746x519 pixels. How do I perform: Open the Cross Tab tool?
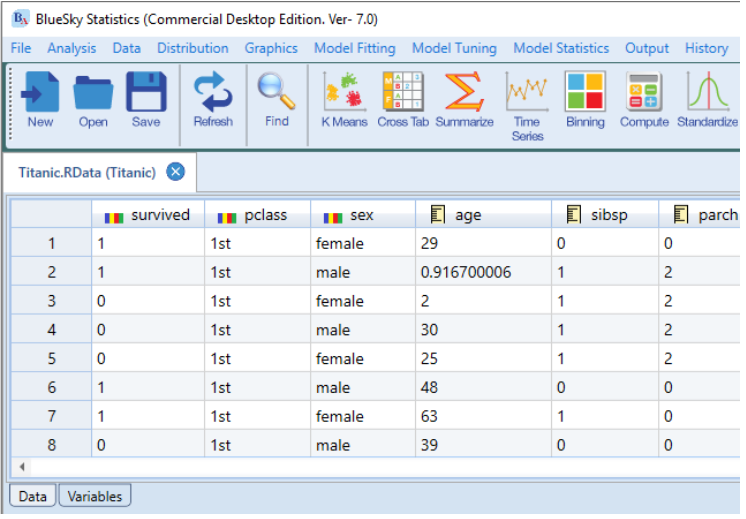402,100
